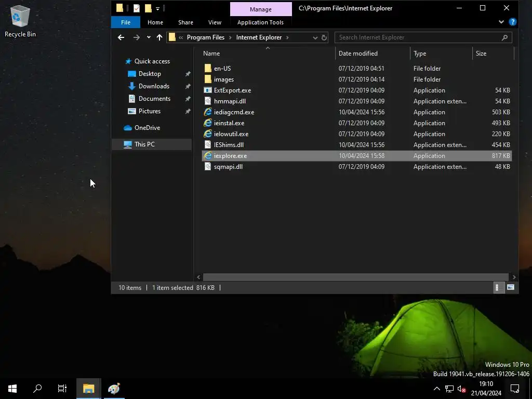Open the File menu tab
This screenshot has width=532, height=399.
point(126,22)
